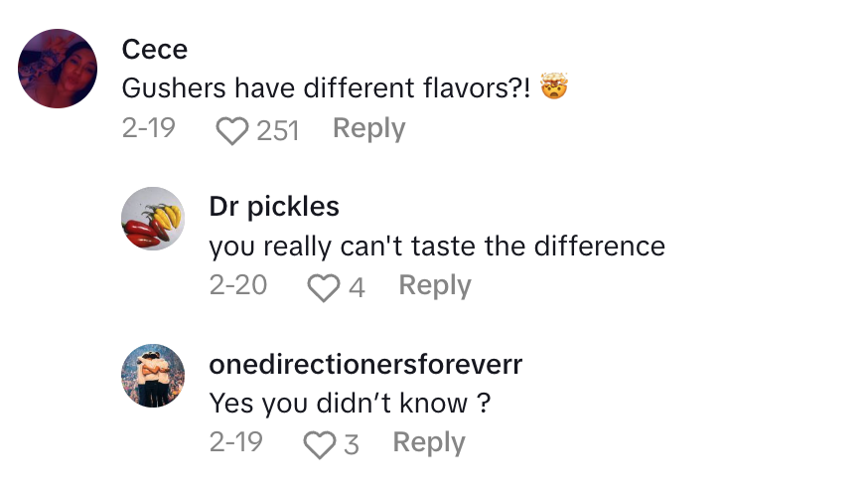Go to Dr pickles' profile via username

(274, 206)
